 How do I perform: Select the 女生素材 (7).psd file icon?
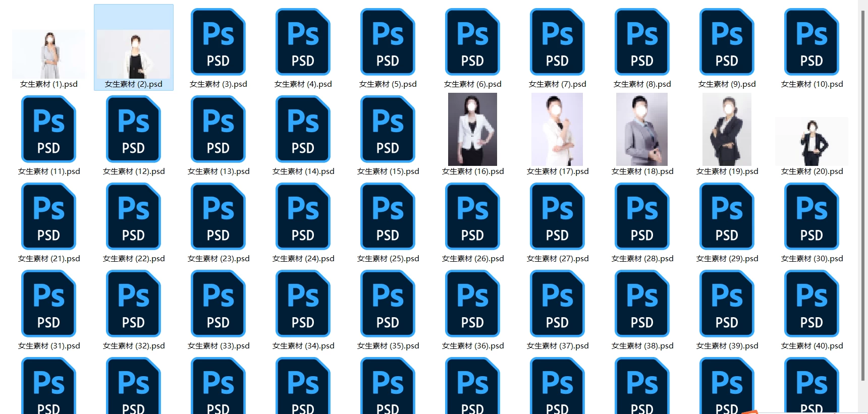tap(557, 42)
